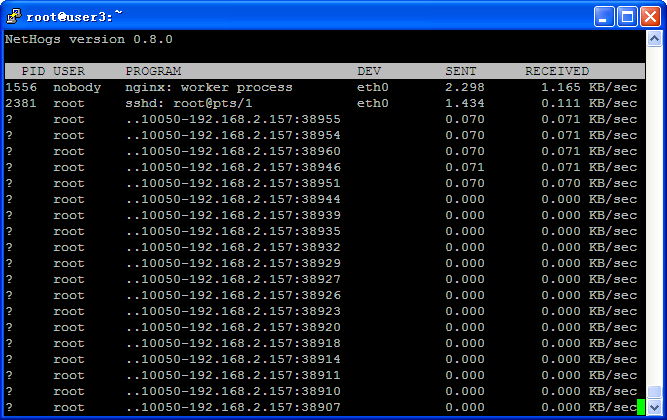Click the vertical scrollbar thumb
Screen dimensions: 667x420
click(654, 391)
